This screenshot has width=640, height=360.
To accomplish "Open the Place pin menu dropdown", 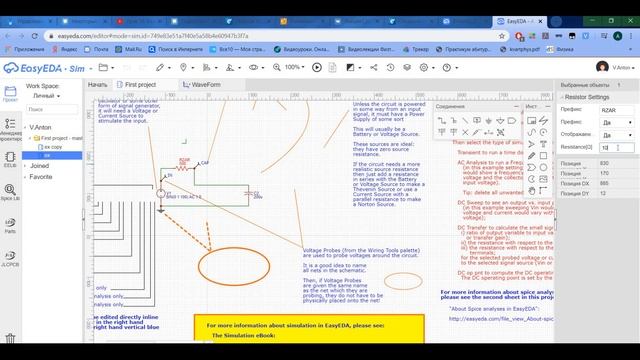I will (x=187, y=67).
